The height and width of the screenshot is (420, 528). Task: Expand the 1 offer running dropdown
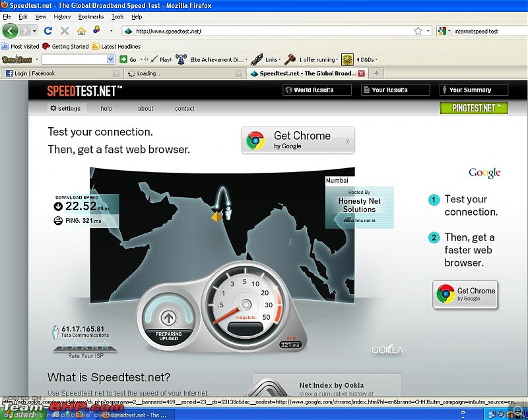click(337, 60)
